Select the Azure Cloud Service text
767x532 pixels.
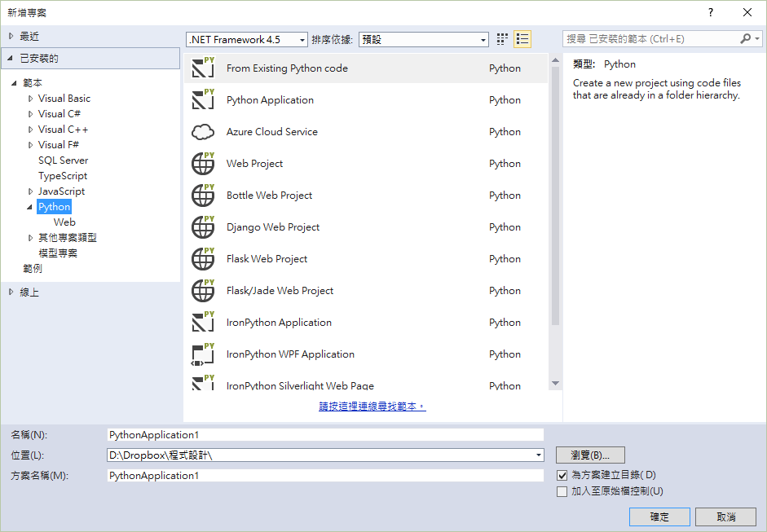pyautogui.click(x=272, y=132)
